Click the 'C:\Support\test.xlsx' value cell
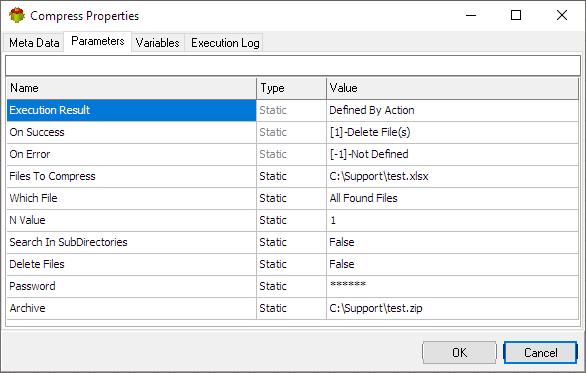Image resolution: width=586 pixels, height=373 pixels. [x=452, y=176]
